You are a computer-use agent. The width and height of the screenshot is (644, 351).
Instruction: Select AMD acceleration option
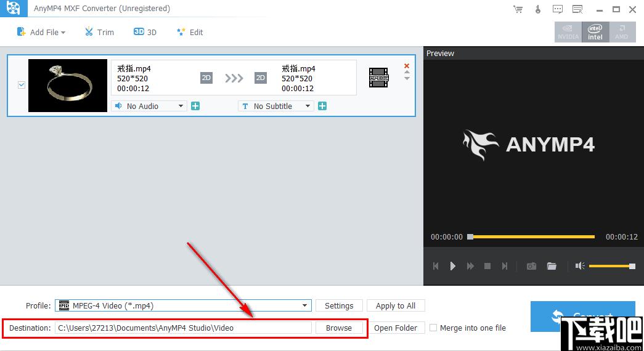(x=622, y=32)
